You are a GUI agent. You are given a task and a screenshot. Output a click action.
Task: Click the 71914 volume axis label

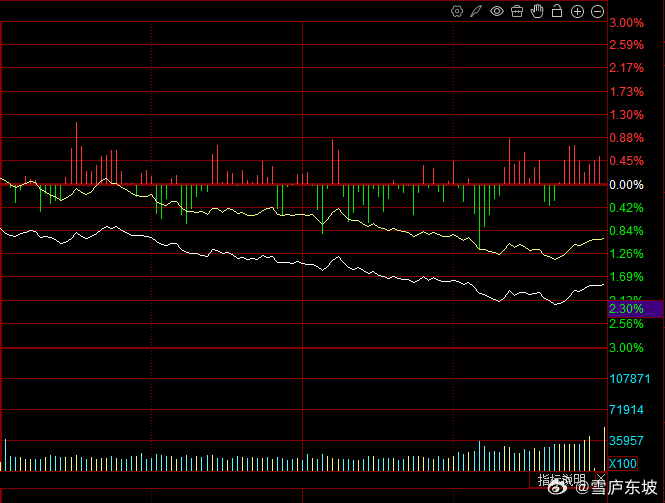(x=626, y=410)
